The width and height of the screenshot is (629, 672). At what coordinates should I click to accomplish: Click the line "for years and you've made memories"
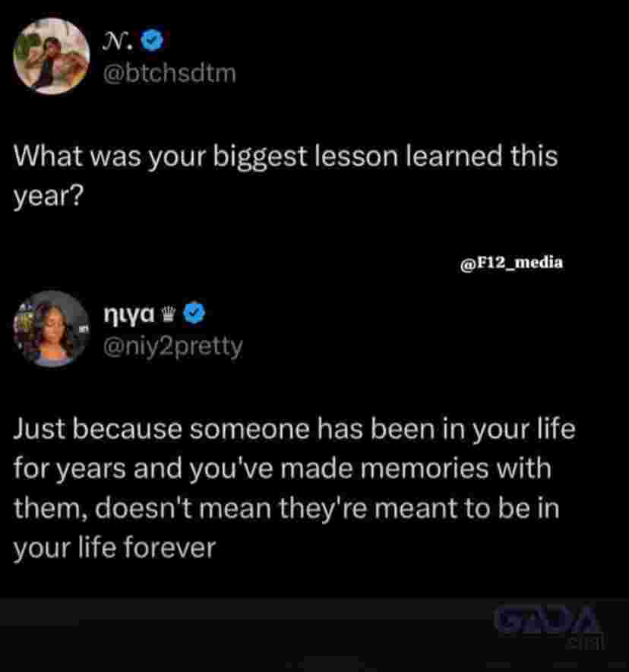282,469
